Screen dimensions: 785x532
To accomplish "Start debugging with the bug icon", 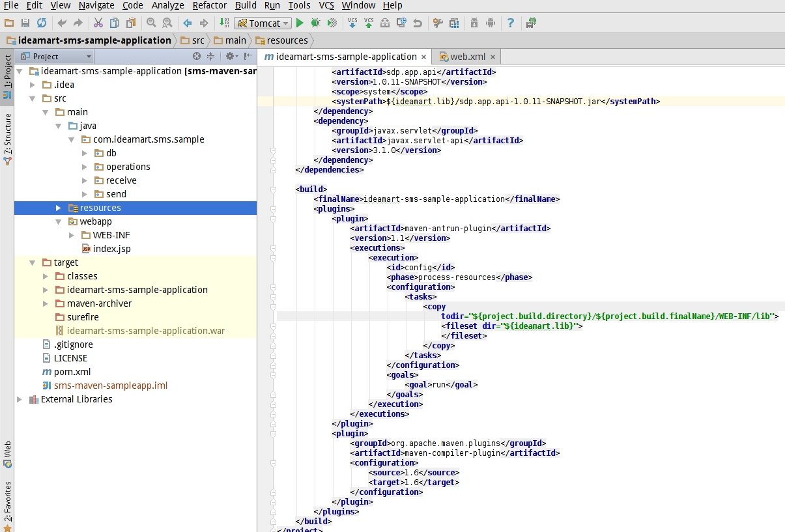I will point(315,23).
